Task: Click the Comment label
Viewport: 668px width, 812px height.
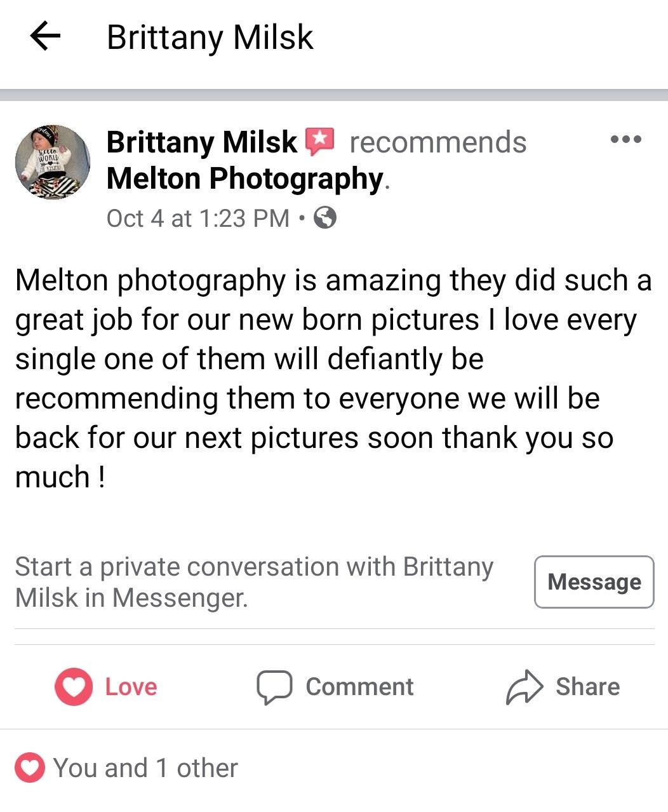Action: tap(359, 687)
